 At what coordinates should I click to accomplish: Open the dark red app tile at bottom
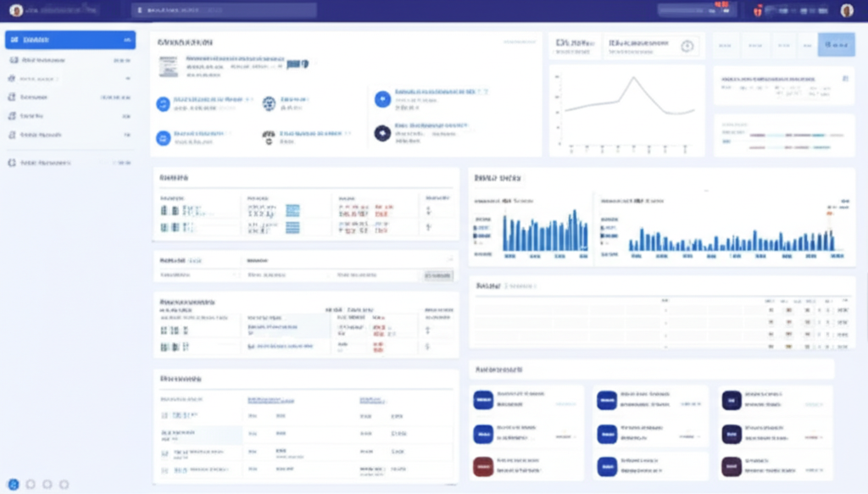(483, 465)
